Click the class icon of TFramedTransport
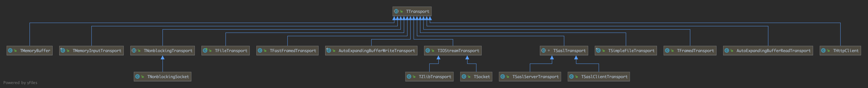 667,51
